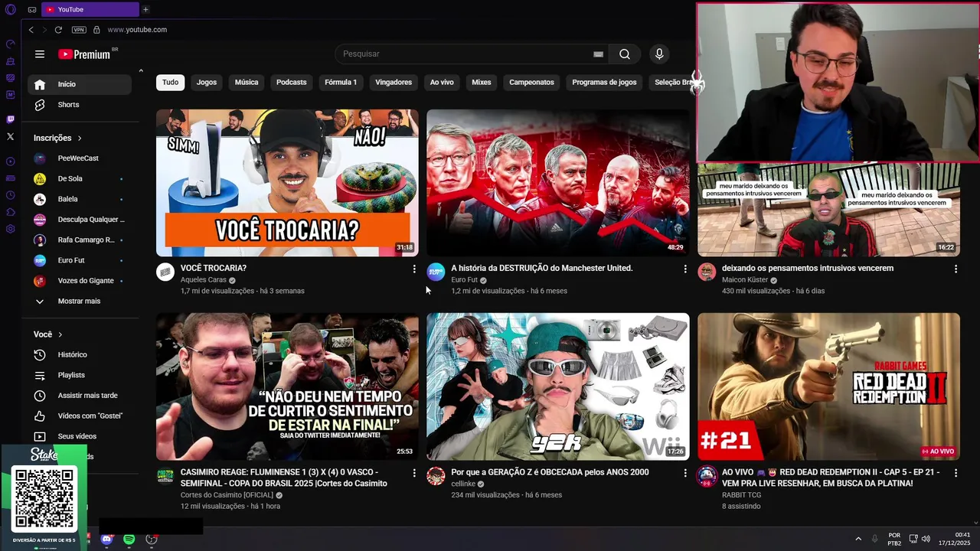Show hidden system tray icons

point(858,539)
